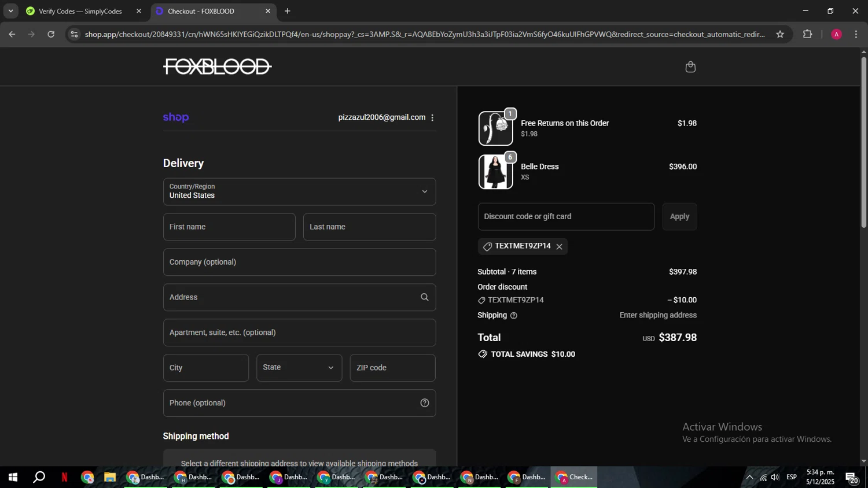
Task: Open the Country/Region dropdown
Action: coord(299,191)
